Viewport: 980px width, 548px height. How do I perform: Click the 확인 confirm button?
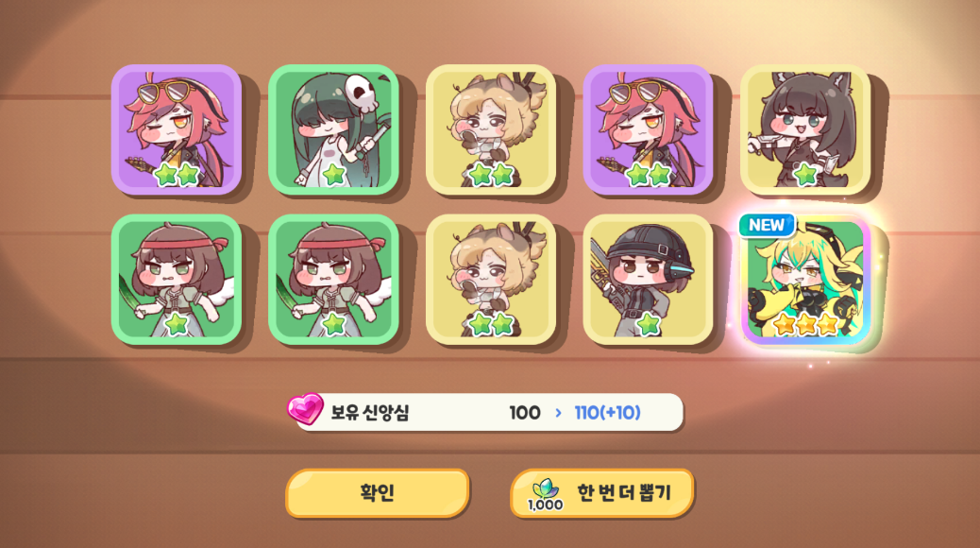tap(377, 493)
